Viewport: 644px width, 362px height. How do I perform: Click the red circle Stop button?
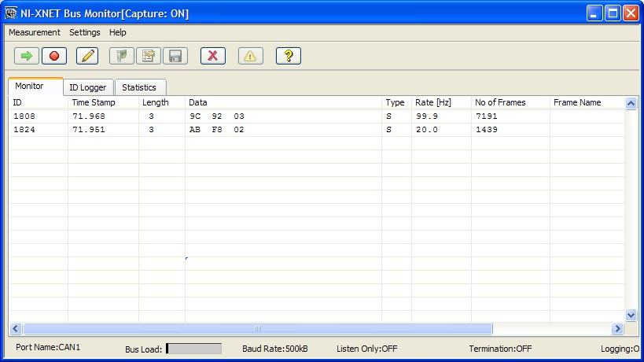(x=53, y=56)
